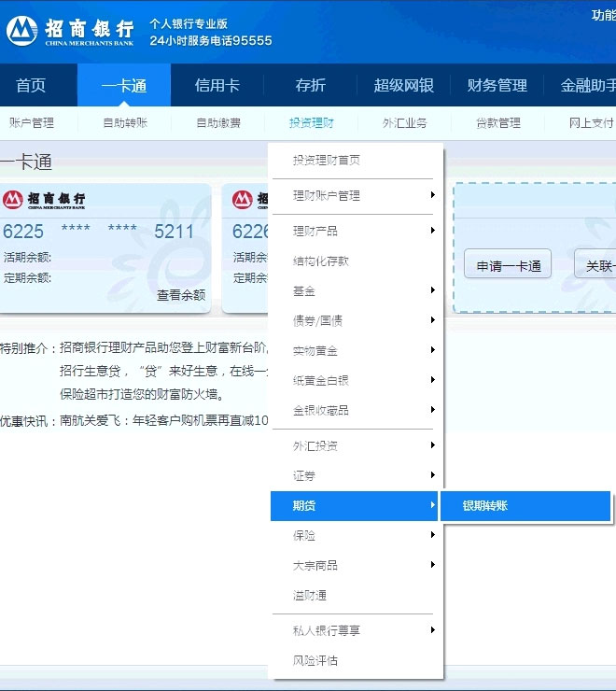This screenshot has height=691, width=616.
Task: Switch to the 信用卡 tab
Action: [217, 85]
